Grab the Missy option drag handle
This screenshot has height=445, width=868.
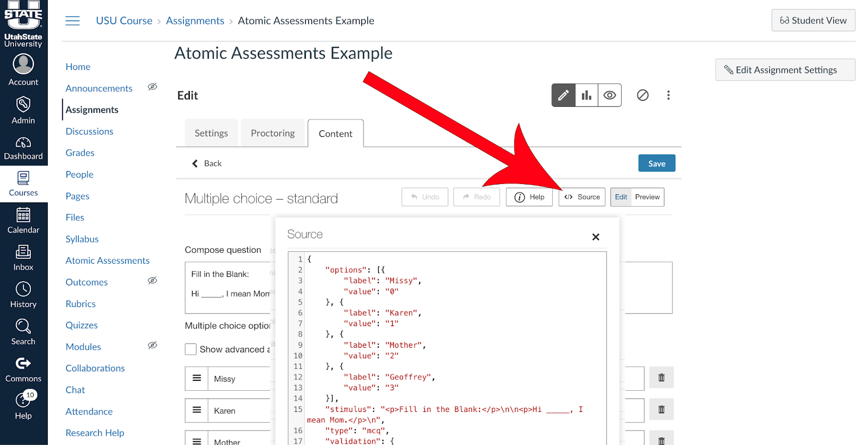click(x=197, y=378)
